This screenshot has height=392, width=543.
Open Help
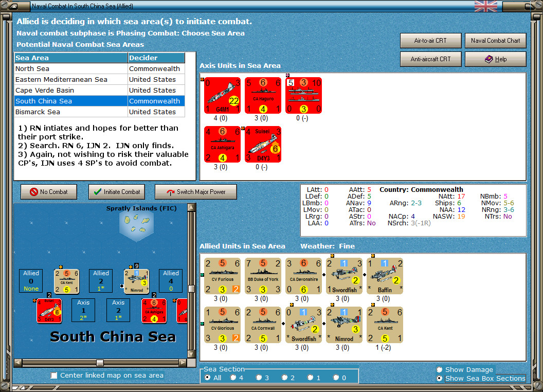pos(496,59)
